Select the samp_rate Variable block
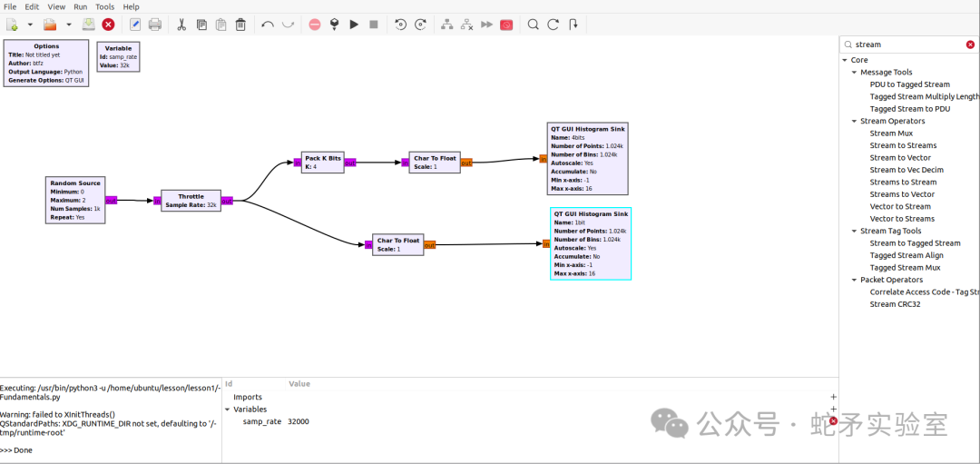Viewport: 980px width, 464px height. pyautogui.click(x=118, y=56)
